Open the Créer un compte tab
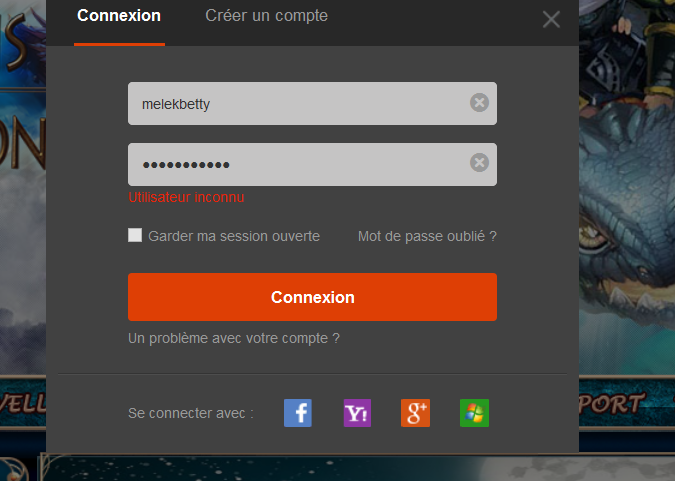The image size is (675, 481). point(266,16)
